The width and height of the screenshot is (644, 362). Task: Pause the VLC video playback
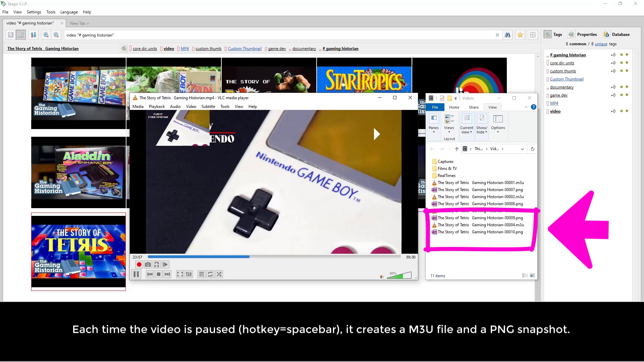(x=136, y=274)
